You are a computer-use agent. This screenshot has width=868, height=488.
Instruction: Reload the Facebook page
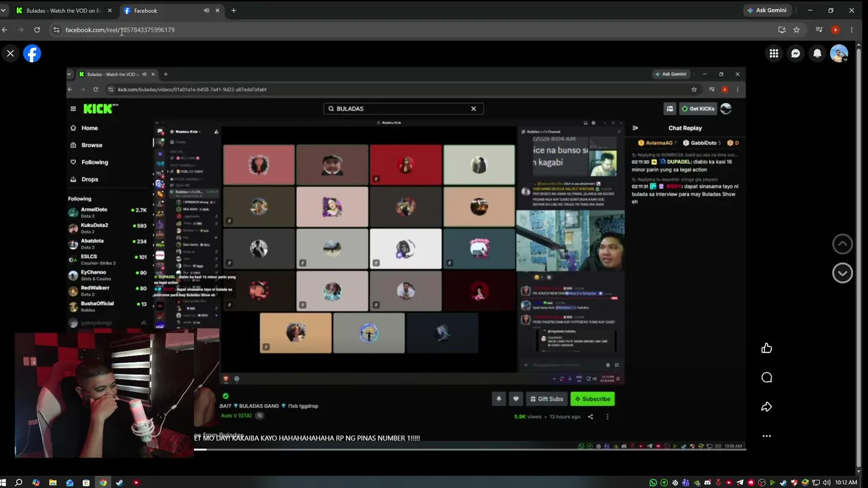[37, 30]
